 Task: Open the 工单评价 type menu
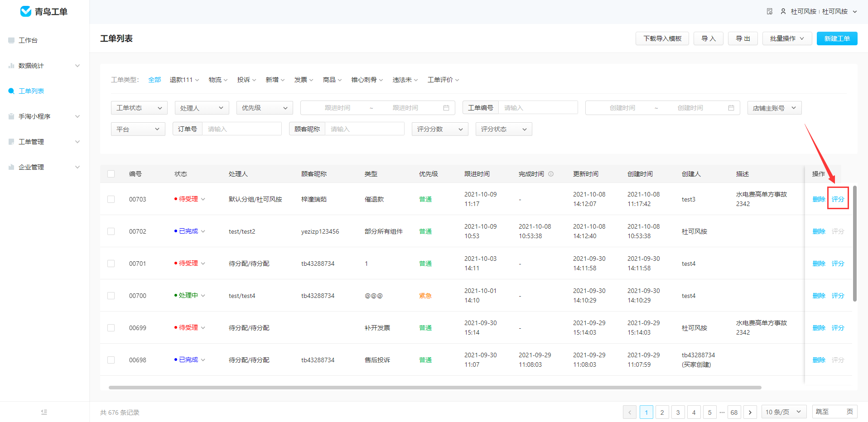pos(443,80)
